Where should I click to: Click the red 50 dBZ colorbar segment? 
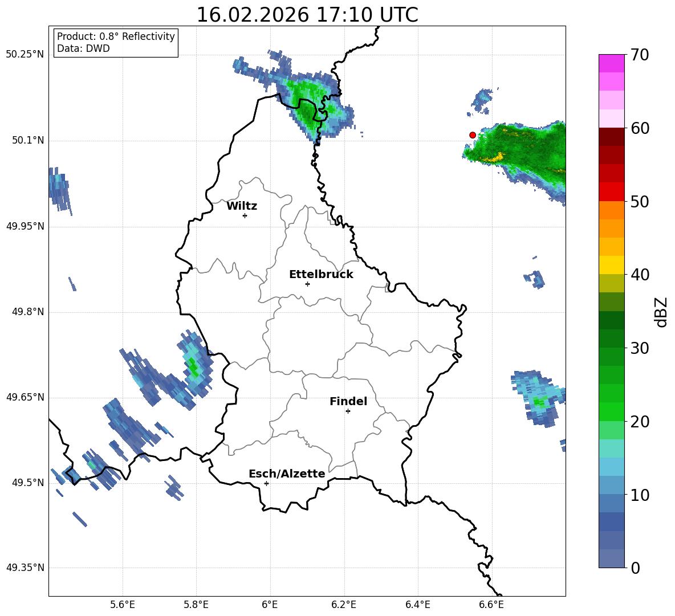(611, 192)
